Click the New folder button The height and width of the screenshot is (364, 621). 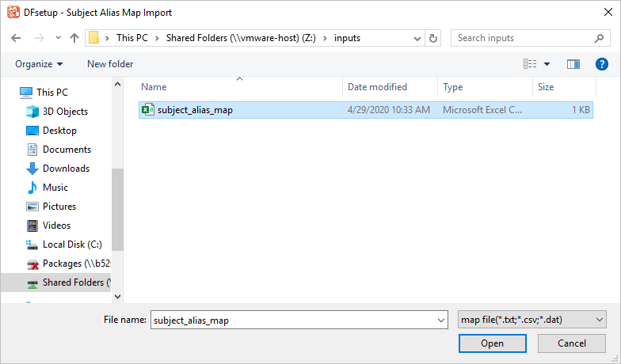110,64
